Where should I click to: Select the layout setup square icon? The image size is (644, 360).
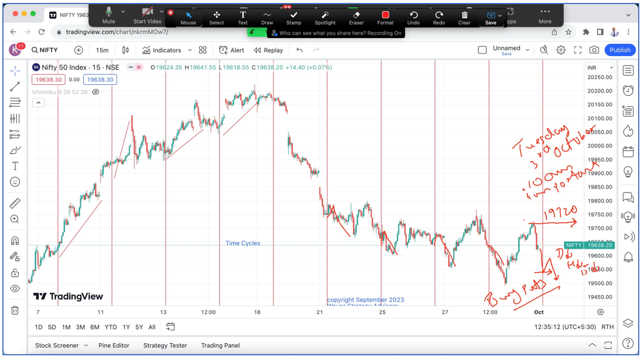pyautogui.click(x=482, y=50)
